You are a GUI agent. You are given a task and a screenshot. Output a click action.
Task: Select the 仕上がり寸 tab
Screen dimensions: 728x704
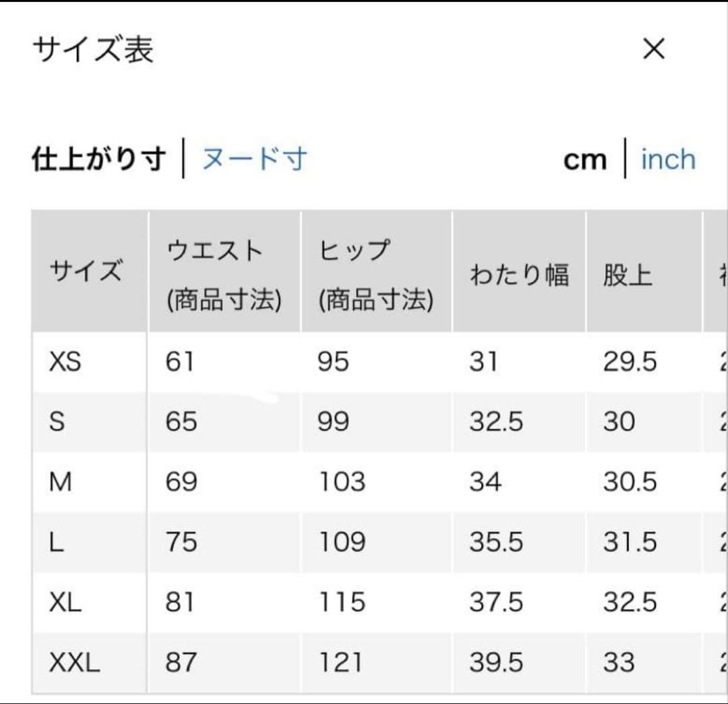[x=99, y=159]
